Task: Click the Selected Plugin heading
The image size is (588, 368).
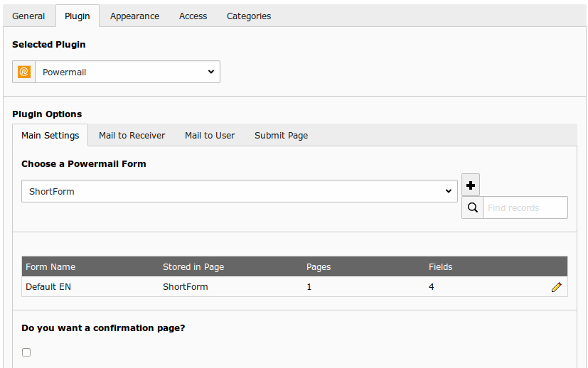Action: point(49,45)
